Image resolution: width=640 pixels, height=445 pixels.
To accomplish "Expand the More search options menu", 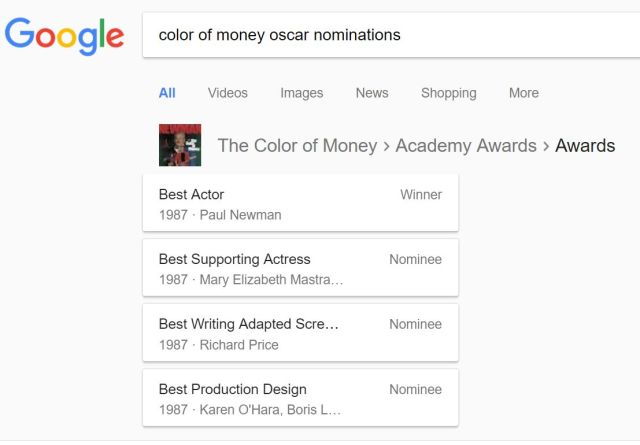I will pyautogui.click(x=523, y=93).
